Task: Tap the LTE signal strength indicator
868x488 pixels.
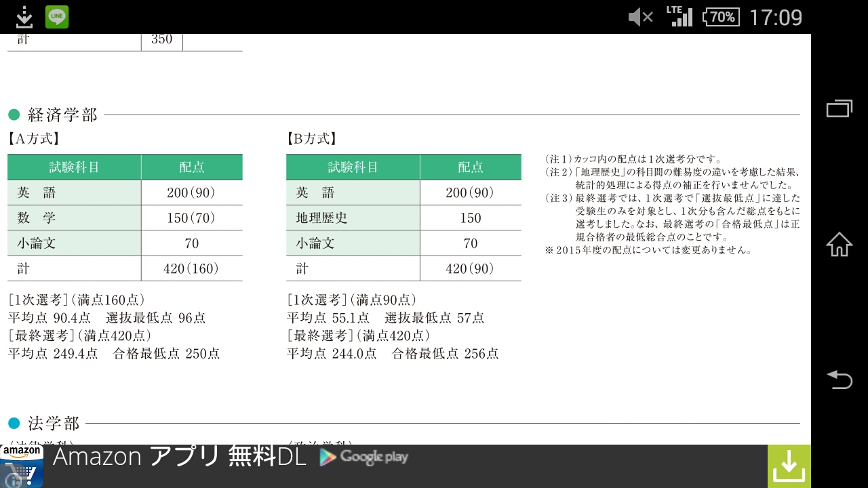Action: point(680,16)
